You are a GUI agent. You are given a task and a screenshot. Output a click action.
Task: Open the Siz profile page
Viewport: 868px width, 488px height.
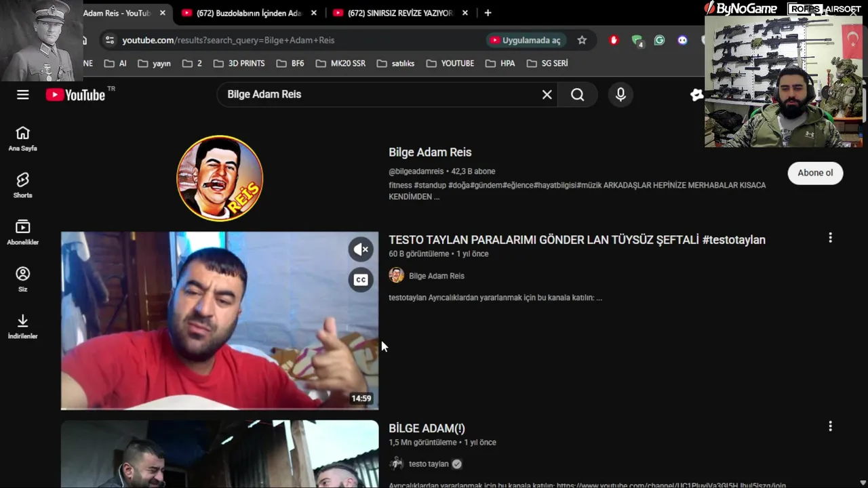[23, 279]
